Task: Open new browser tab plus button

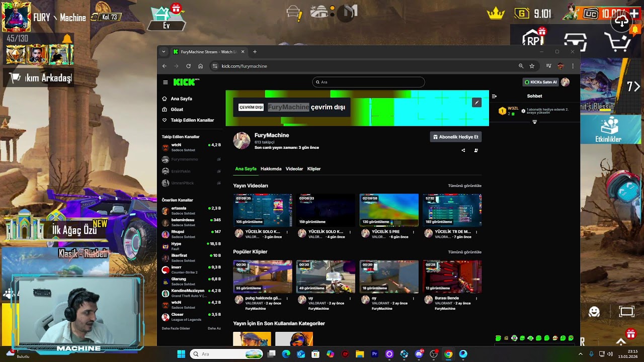Action: [255, 52]
